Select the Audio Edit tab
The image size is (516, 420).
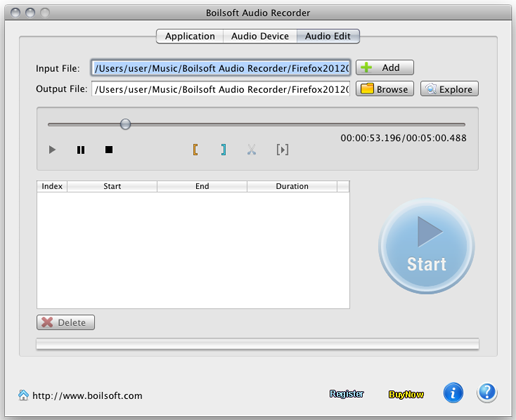point(328,36)
